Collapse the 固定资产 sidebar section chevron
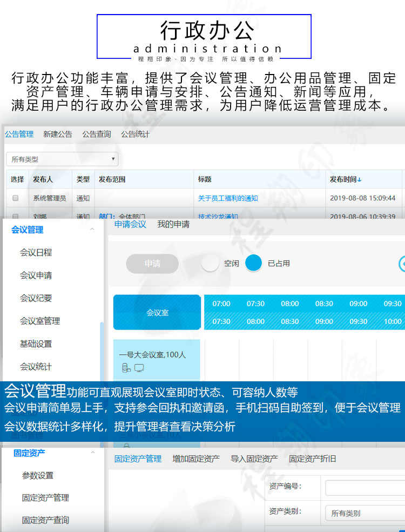 pyautogui.click(x=92, y=453)
